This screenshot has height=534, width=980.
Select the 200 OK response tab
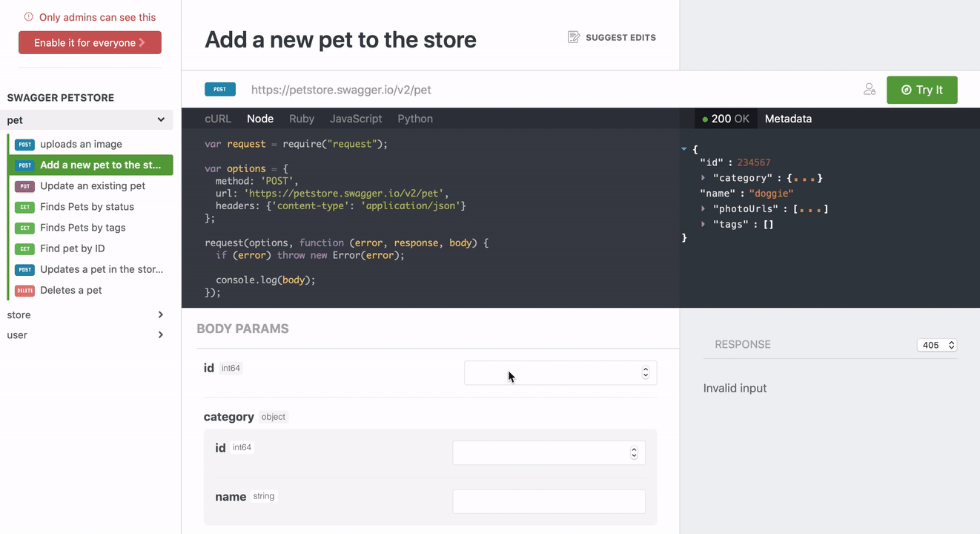726,119
